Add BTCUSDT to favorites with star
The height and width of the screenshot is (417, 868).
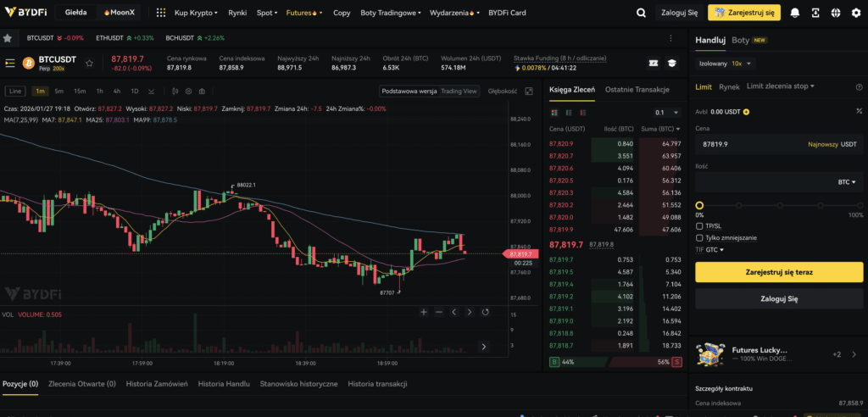pyautogui.click(x=89, y=64)
